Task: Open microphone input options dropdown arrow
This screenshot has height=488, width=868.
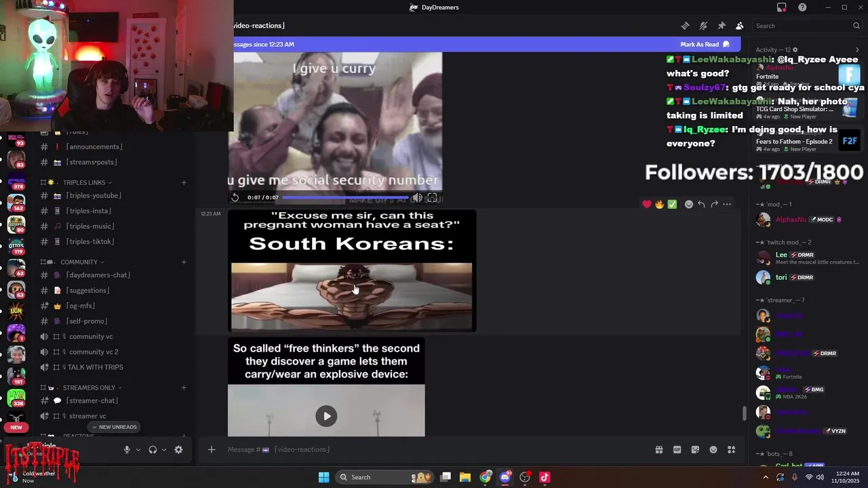Action: (138, 449)
